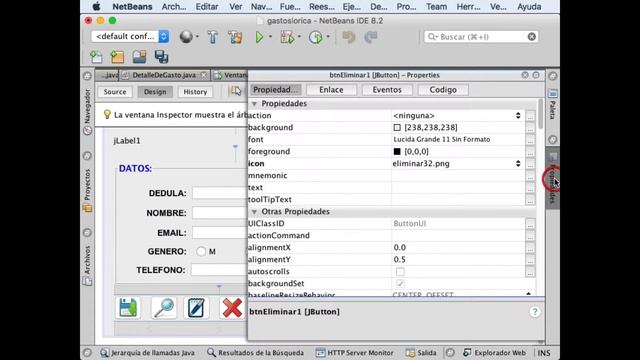Viewport: 640px width, 360px height.
Task: Open Resultados de la Búsqueda panel
Action: pyautogui.click(x=256, y=353)
